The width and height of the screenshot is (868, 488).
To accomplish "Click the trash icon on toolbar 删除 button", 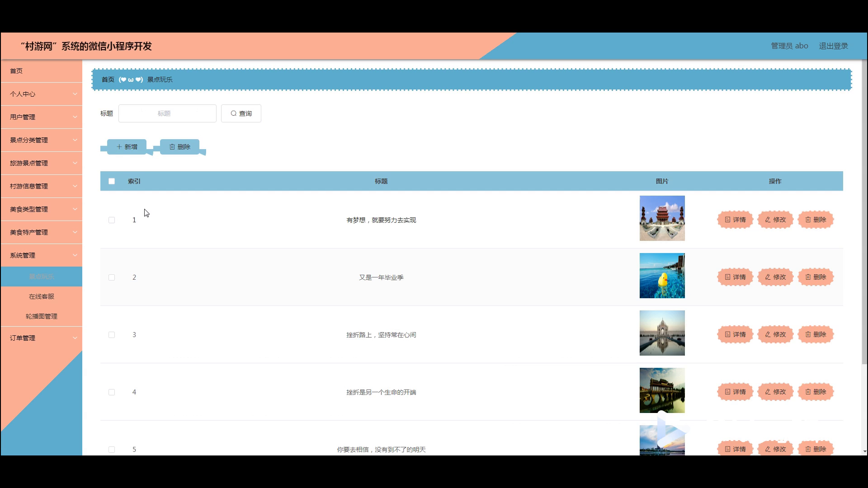I will click(x=172, y=147).
